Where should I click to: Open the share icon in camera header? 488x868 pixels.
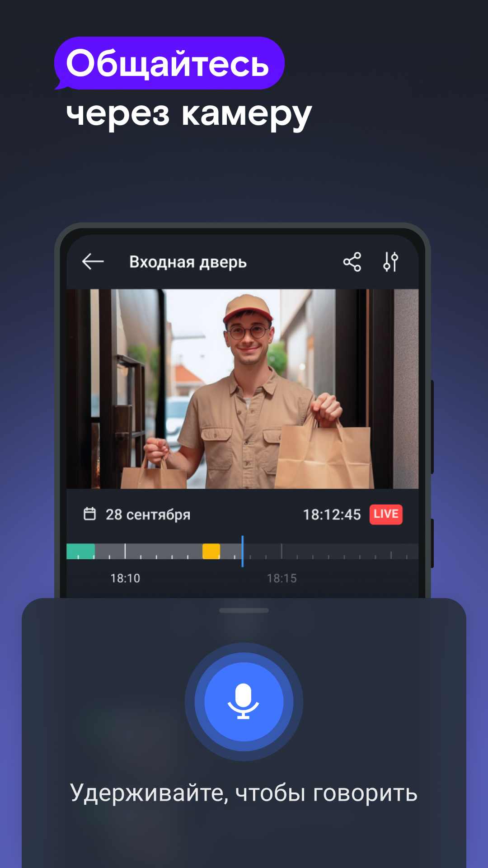pyautogui.click(x=352, y=262)
